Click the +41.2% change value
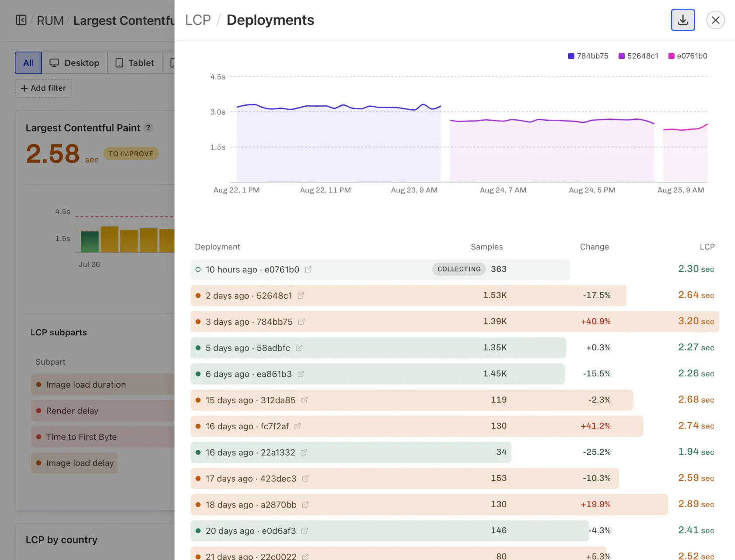This screenshot has width=735, height=560. (595, 426)
